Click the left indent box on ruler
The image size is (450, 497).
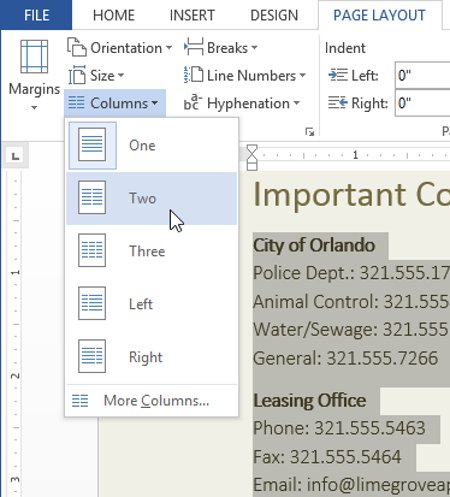(x=252, y=167)
